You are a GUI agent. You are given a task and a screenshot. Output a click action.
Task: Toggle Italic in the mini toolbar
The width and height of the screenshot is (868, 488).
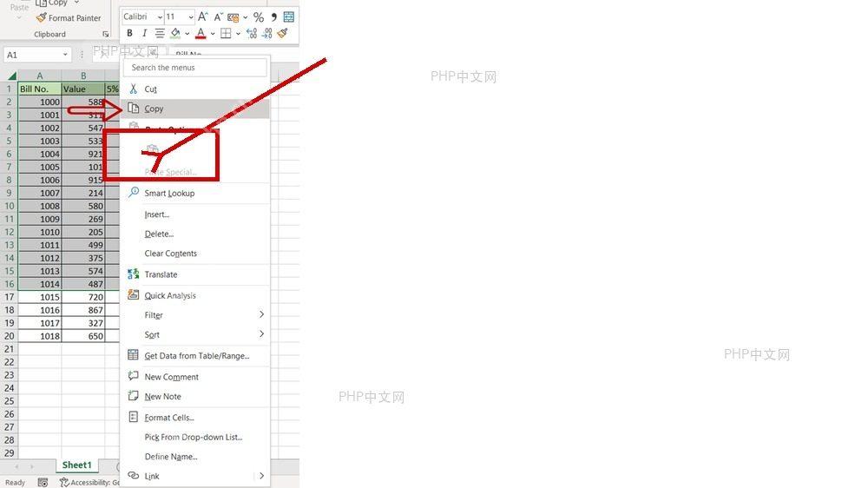tap(144, 33)
